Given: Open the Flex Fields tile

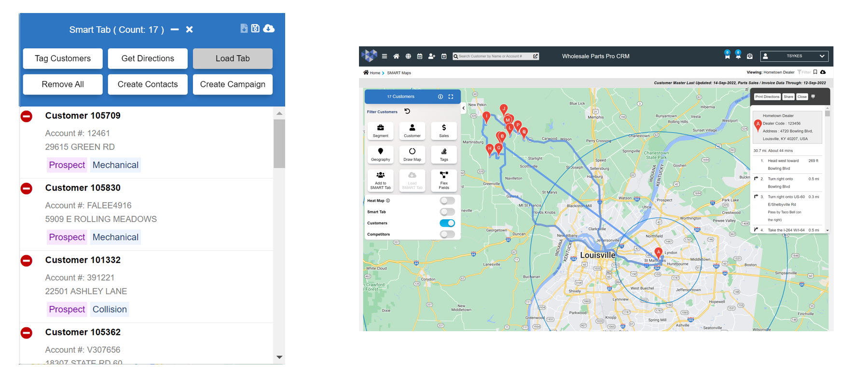Looking at the screenshot, I should click(444, 180).
